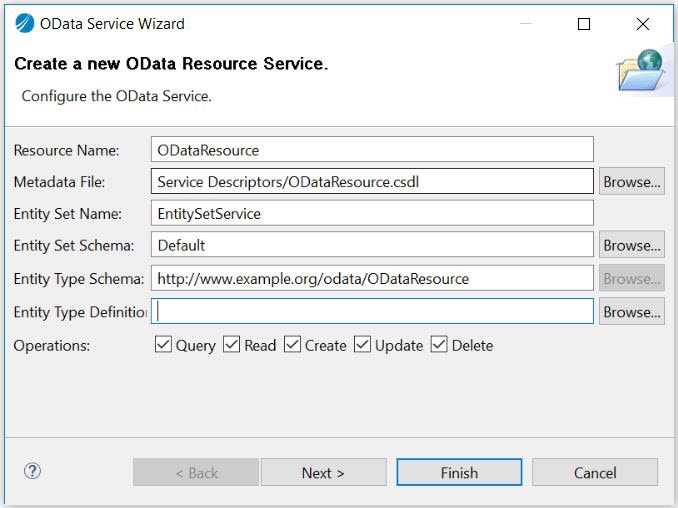Click the folder globe wizard banner icon
The height and width of the screenshot is (508, 678).
click(x=640, y=72)
